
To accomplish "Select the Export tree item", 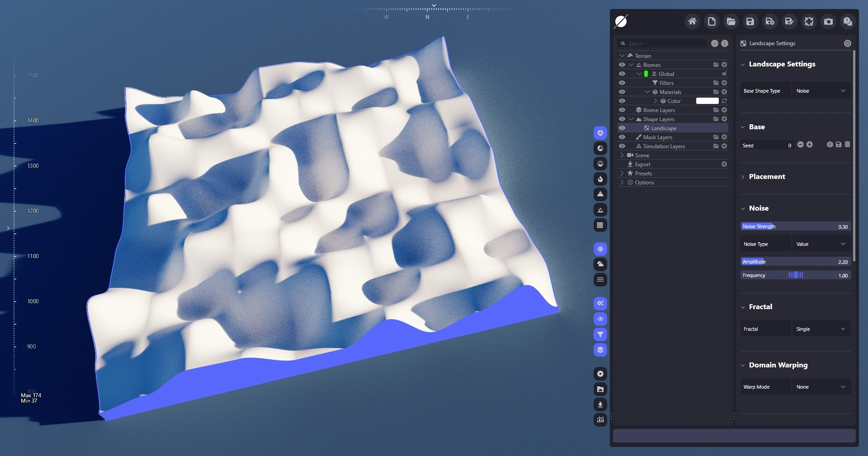I will pyautogui.click(x=642, y=165).
